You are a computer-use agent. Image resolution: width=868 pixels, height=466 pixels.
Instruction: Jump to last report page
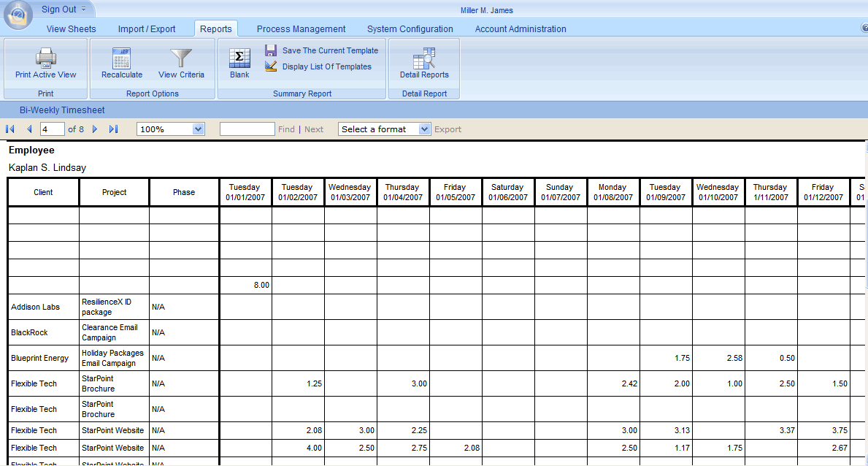(x=113, y=129)
